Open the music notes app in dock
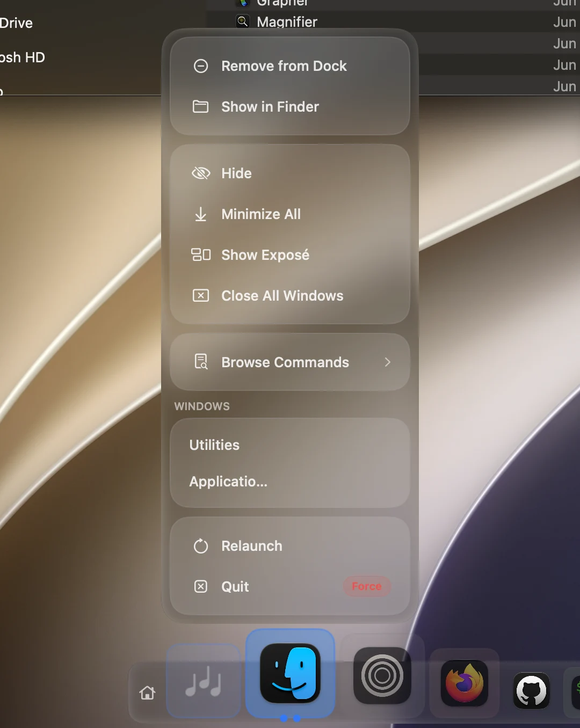Image resolution: width=580 pixels, height=728 pixels. point(204,682)
